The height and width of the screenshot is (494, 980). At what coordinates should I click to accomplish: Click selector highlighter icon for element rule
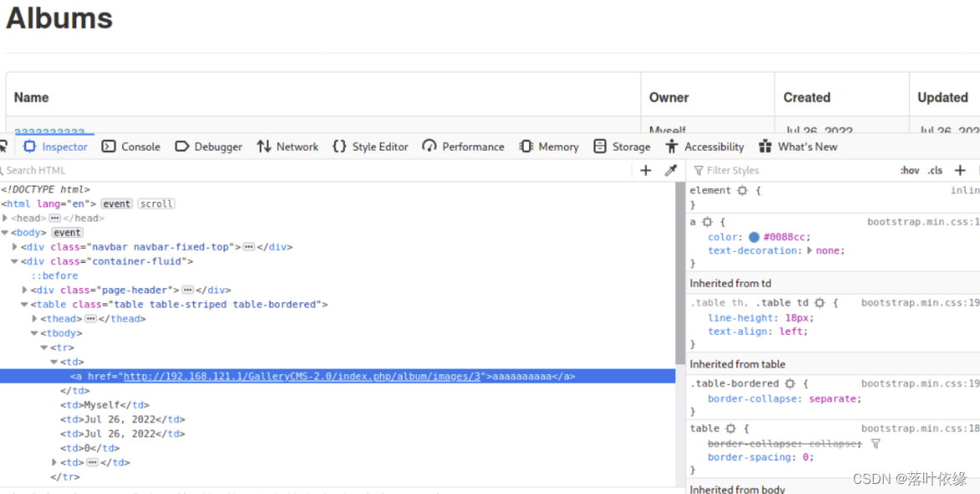click(x=741, y=190)
